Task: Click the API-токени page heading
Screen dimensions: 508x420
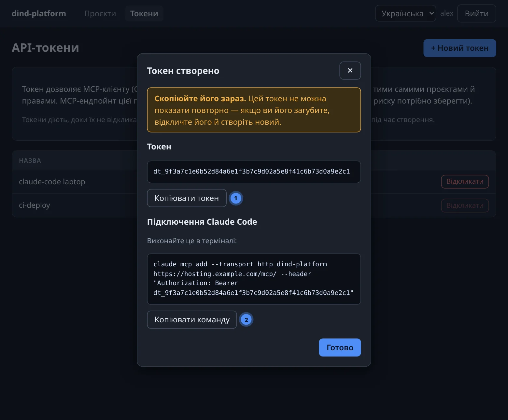Action: point(45,48)
